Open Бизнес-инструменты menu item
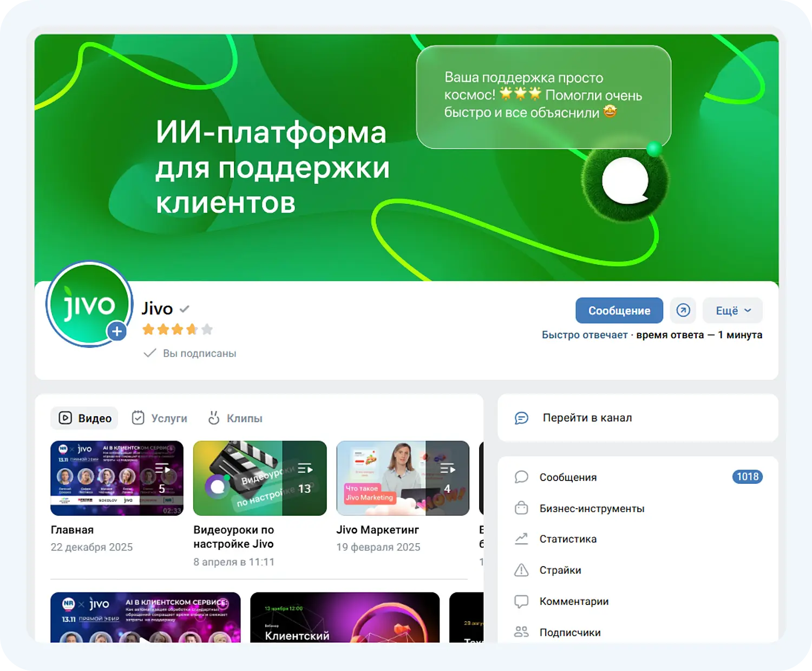This screenshot has width=812, height=671. [638, 509]
